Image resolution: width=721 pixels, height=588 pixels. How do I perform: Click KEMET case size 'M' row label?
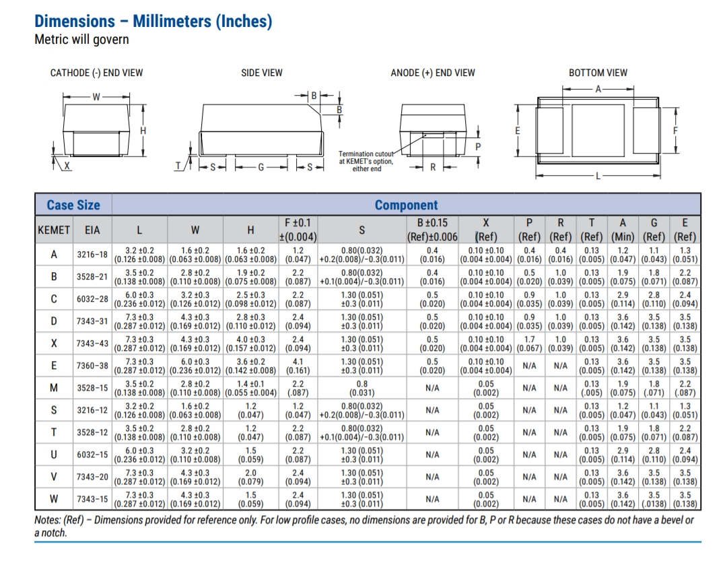54,388
